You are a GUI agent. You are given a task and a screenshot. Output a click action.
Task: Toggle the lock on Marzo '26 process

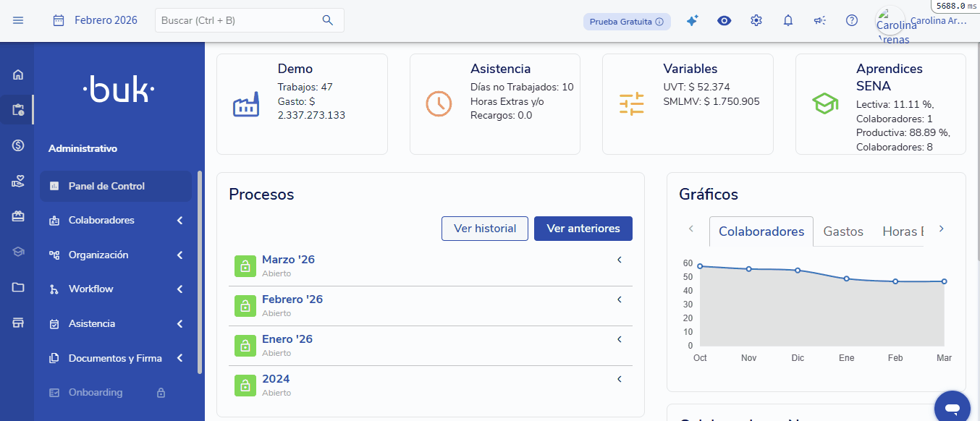tap(245, 265)
